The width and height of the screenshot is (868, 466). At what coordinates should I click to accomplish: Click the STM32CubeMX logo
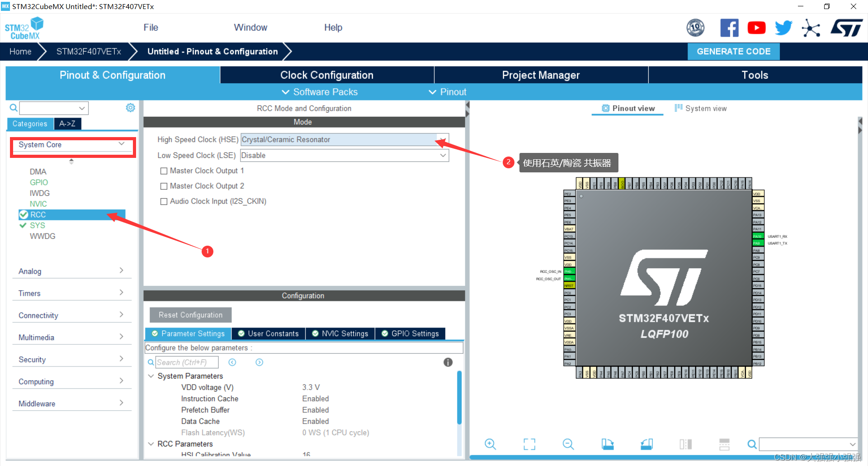click(24, 28)
